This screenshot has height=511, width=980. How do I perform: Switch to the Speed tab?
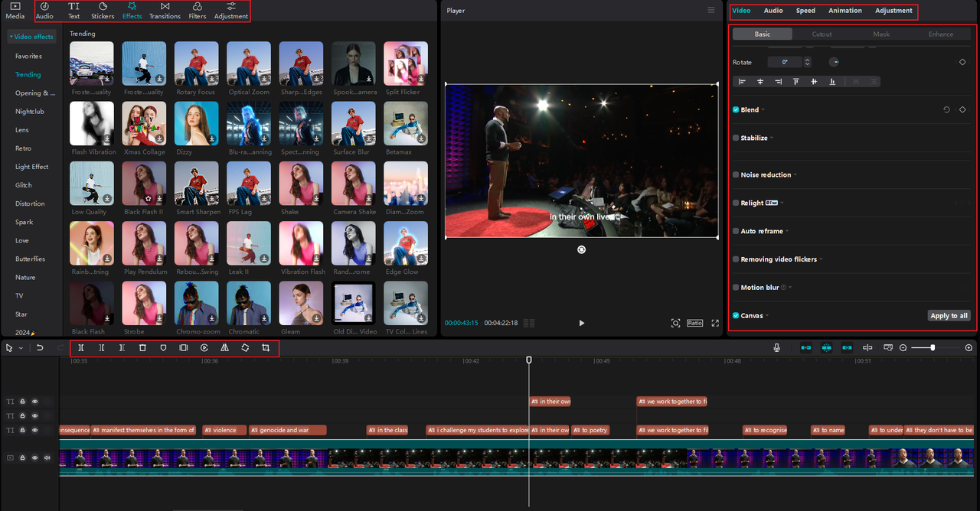[805, 11]
